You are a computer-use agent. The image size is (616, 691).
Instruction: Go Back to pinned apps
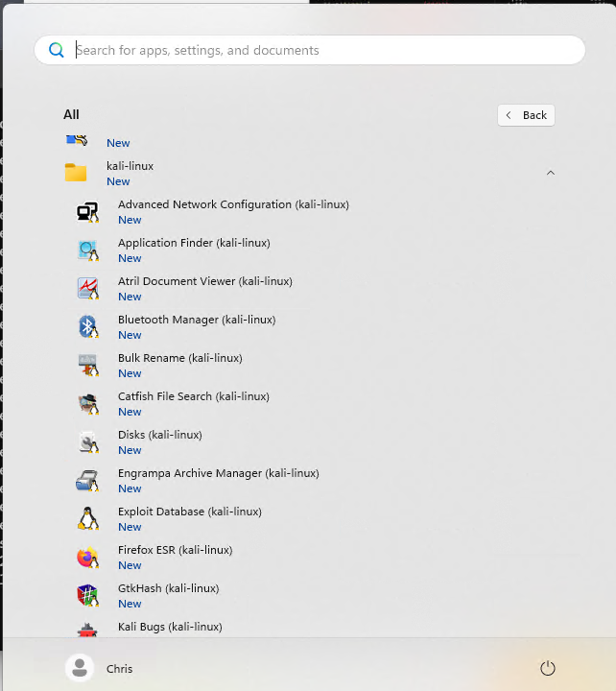[526, 115]
